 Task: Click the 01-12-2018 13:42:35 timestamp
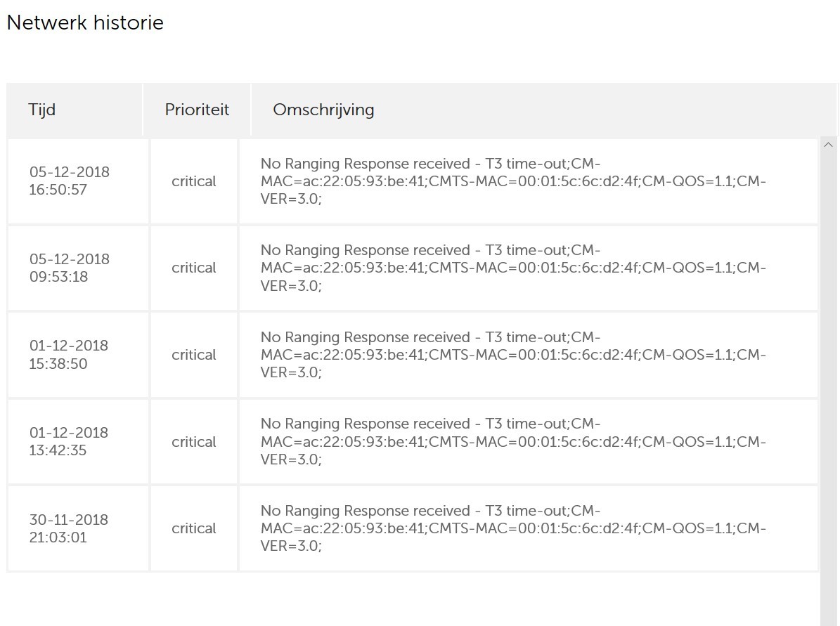click(69, 441)
